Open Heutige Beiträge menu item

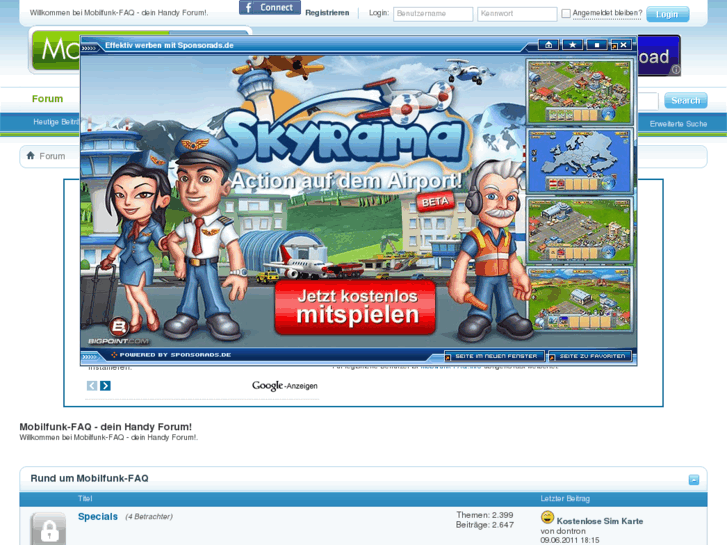(56, 122)
